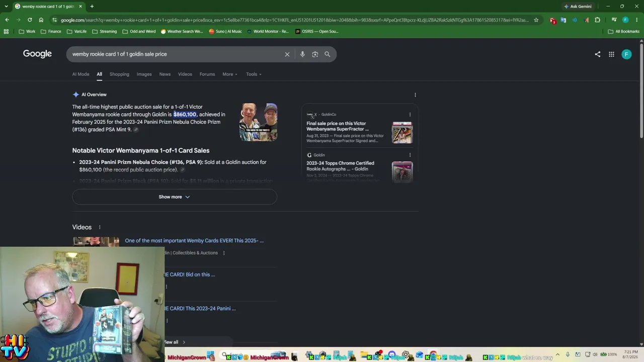Open the Chrome profile avatar in toolbar
This screenshot has height=362, width=644.
625,20
